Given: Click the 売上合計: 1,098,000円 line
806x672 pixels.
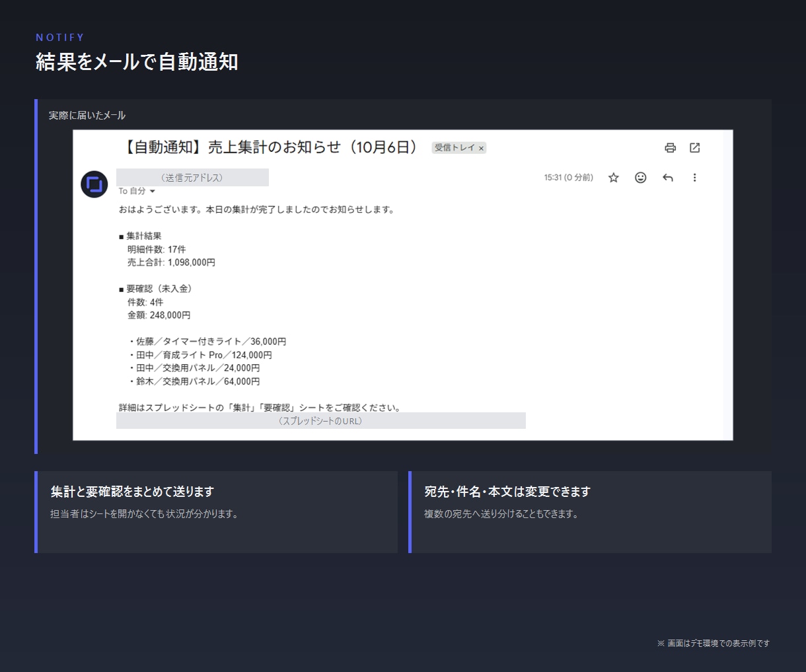Looking at the screenshot, I should (x=171, y=262).
